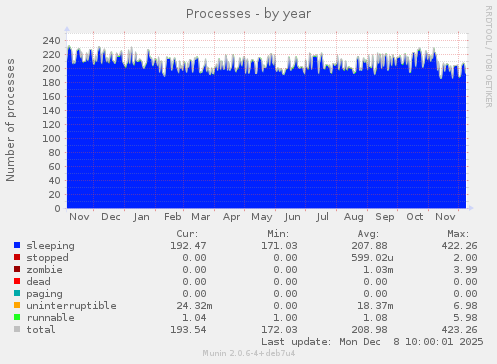The width and height of the screenshot is (497, 364).
Task: Click the 'Apr' x-axis month label
Action: 231,217
